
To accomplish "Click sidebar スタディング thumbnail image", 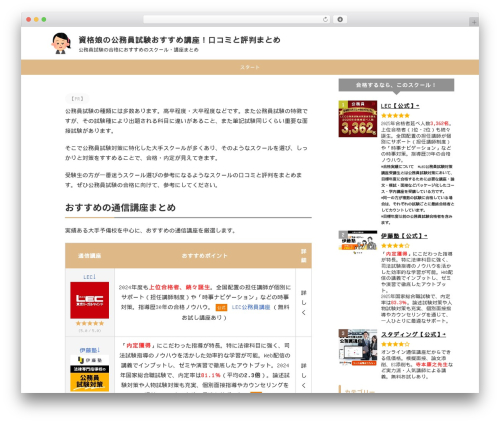I will [358, 347].
